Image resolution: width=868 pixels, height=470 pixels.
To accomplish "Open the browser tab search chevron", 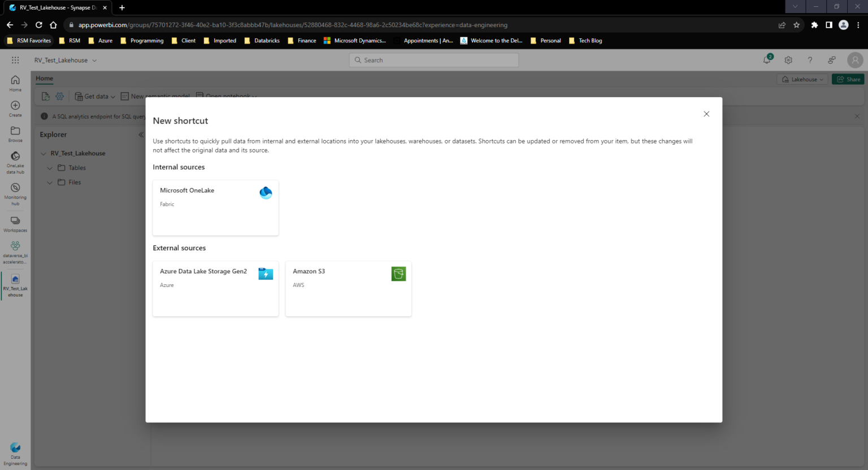I will [x=795, y=7].
